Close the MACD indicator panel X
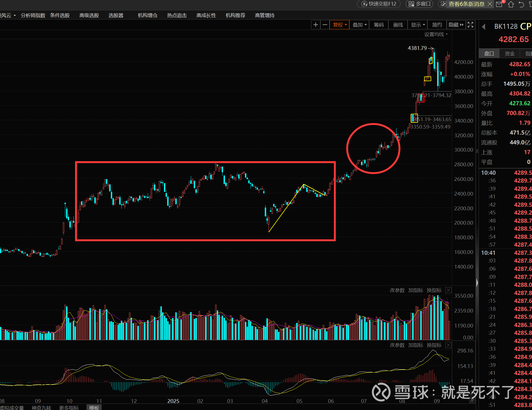532x410 pixels. (x=449, y=345)
